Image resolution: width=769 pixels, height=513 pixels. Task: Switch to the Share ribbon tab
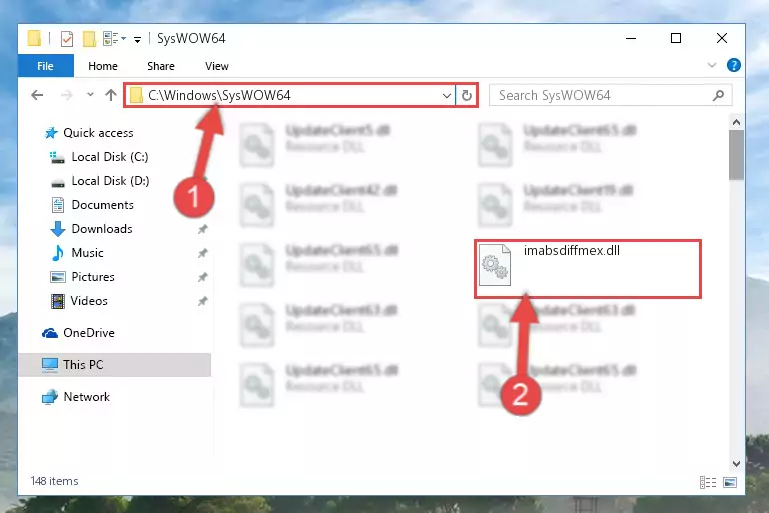(161, 66)
